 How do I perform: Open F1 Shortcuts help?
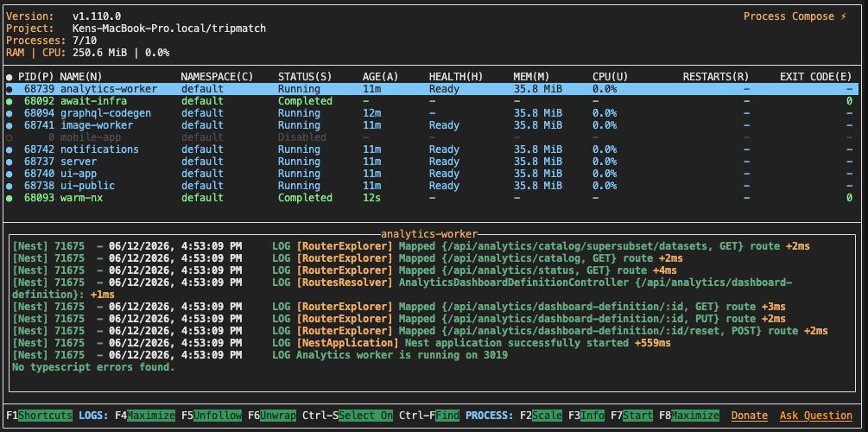pyautogui.click(x=40, y=416)
